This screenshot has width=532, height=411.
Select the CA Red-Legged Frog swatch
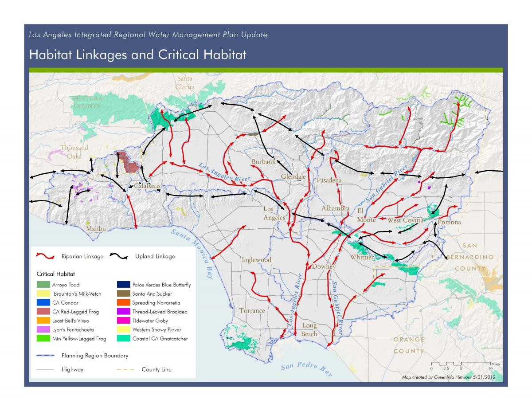pos(43,312)
